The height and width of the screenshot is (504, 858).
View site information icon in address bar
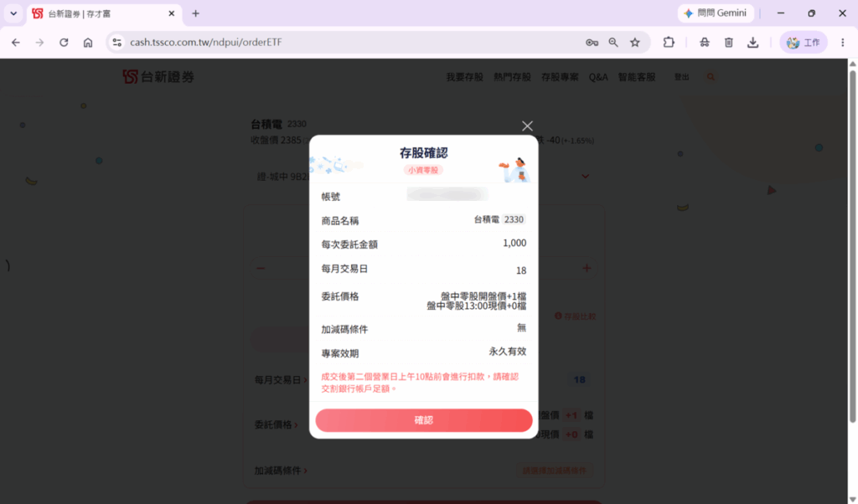coord(116,42)
